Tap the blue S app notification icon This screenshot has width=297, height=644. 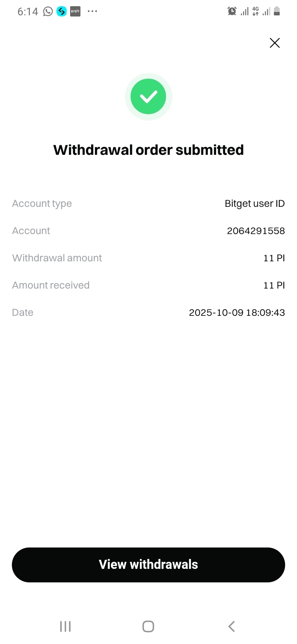61,12
